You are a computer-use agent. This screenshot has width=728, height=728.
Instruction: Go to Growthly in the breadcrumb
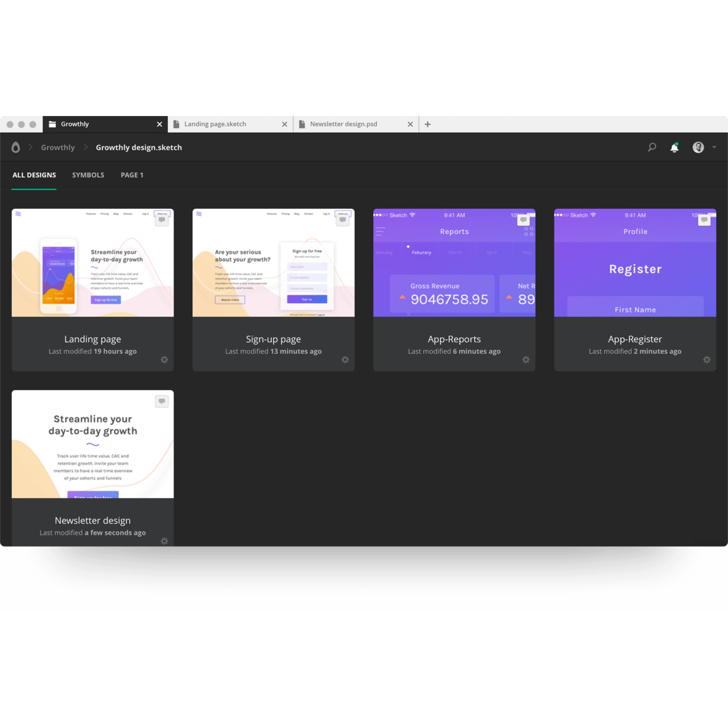tap(57, 147)
